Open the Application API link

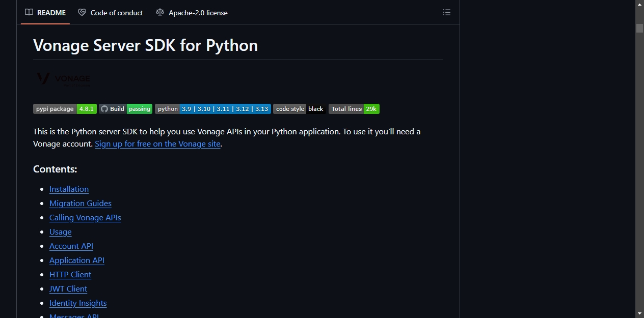point(77,261)
